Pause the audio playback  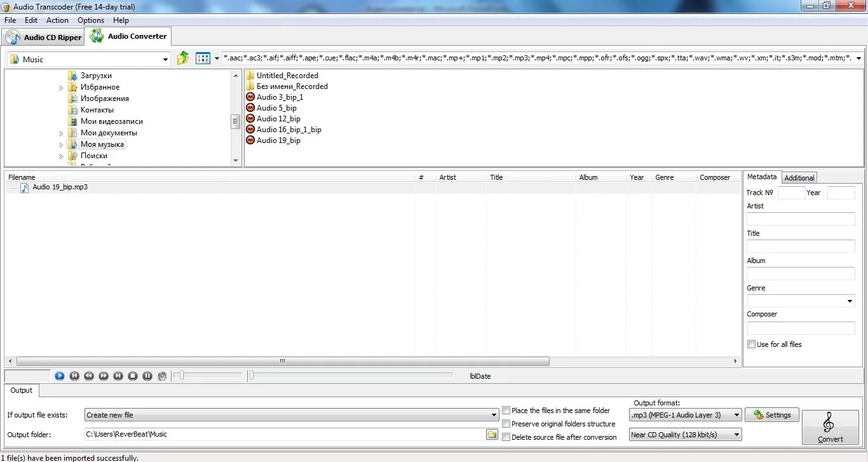point(147,376)
